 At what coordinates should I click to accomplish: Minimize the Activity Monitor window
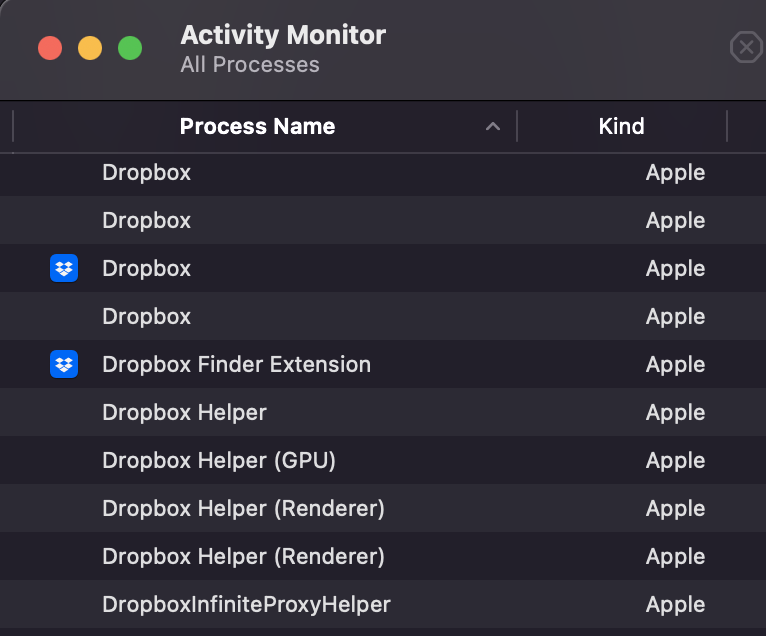click(x=90, y=48)
